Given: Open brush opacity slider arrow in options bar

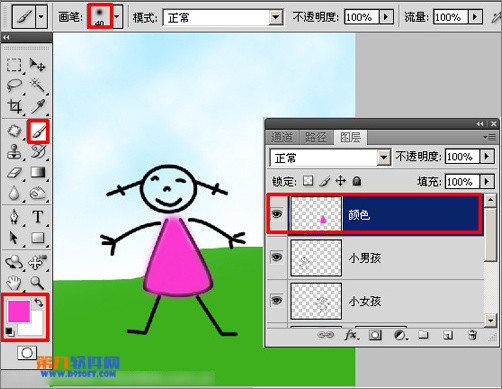Looking at the screenshot, I should (386, 17).
